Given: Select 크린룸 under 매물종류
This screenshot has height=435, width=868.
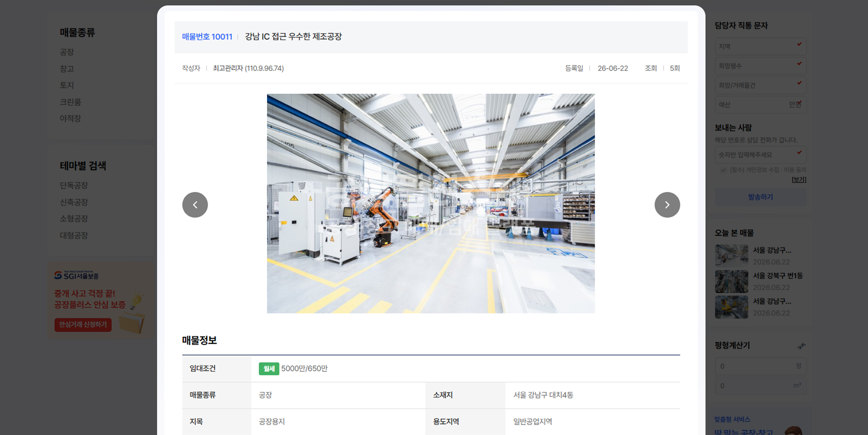Looking at the screenshot, I should coord(70,102).
